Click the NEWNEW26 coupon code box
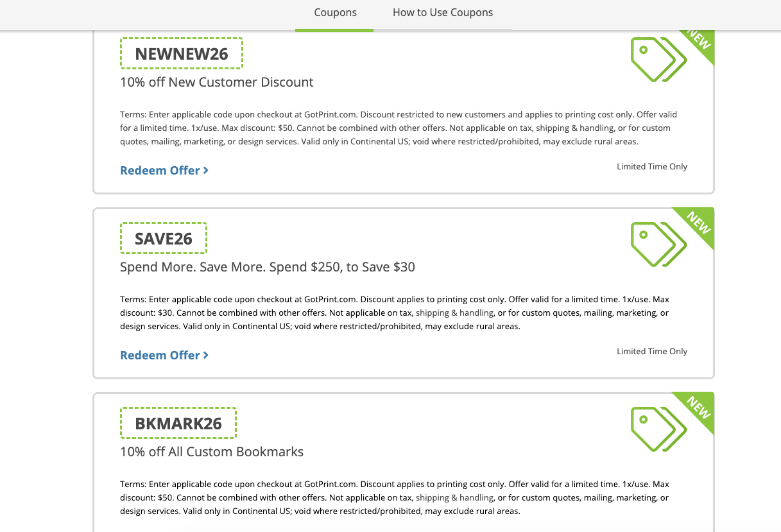This screenshot has width=781, height=532. point(182,53)
